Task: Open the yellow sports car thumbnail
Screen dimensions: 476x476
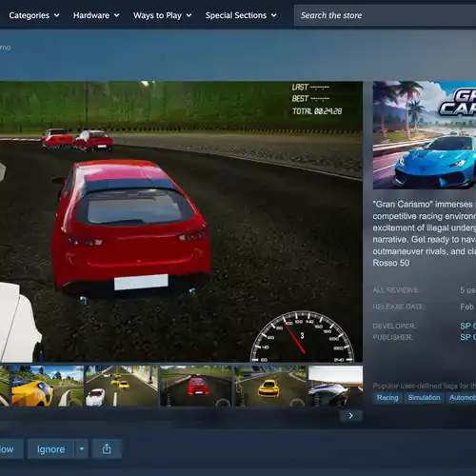Action: coord(48,386)
